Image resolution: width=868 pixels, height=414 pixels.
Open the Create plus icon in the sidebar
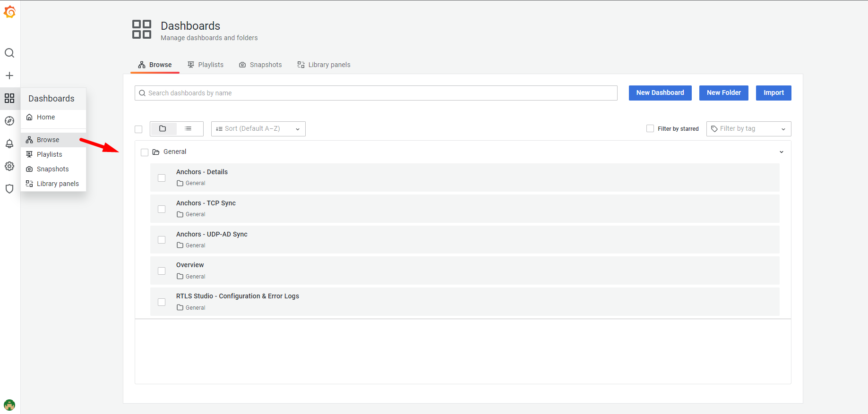pyautogui.click(x=9, y=76)
